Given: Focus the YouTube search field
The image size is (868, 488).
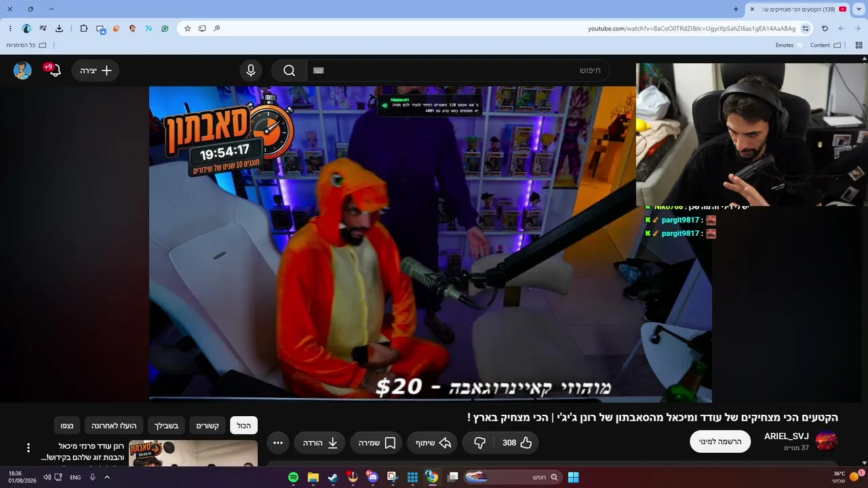Looking at the screenshot, I should [x=458, y=70].
